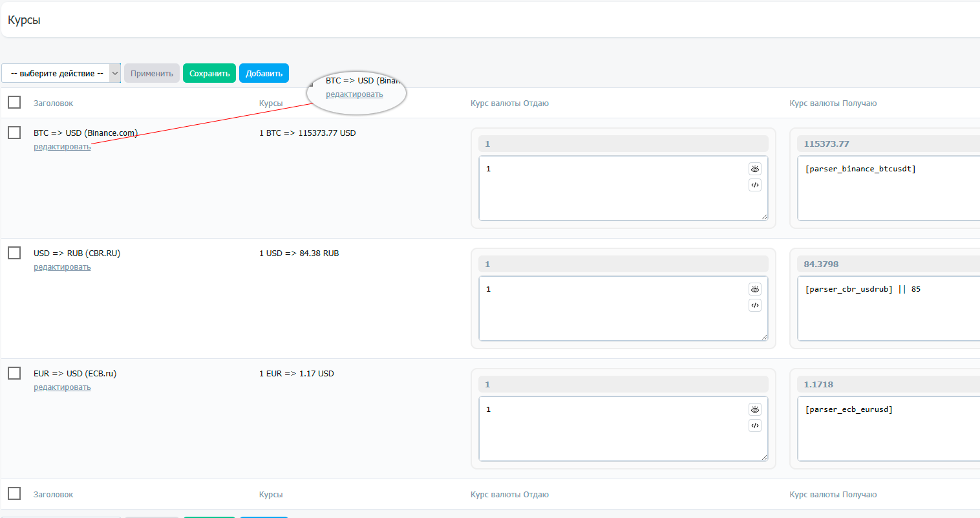
Task: Click the grey Применить button
Action: [152, 73]
